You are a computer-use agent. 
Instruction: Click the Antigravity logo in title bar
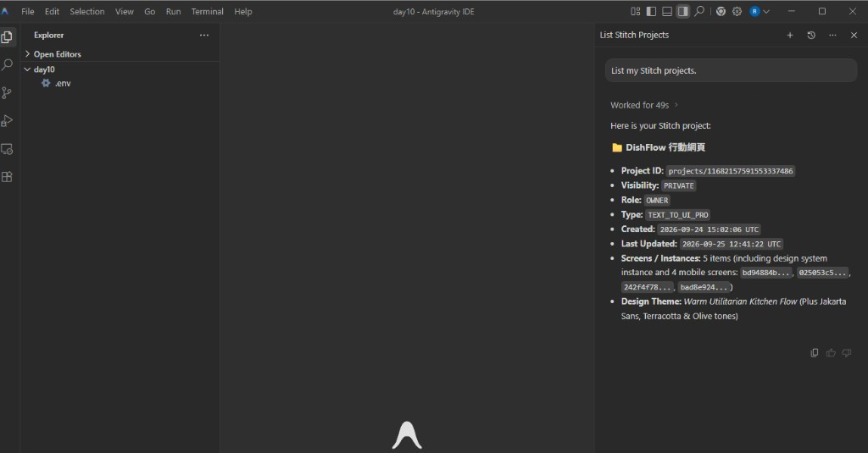tap(5, 11)
